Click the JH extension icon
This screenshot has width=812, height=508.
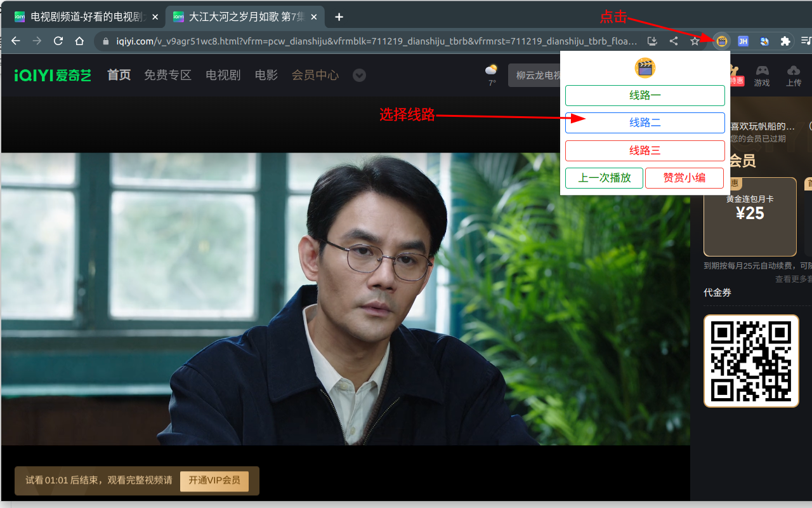tap(743, 41)
